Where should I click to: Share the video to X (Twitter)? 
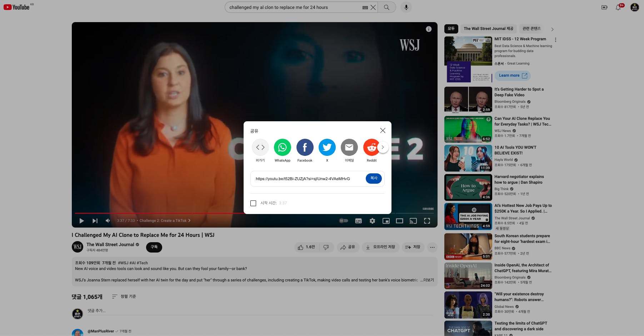click(x=327, y=147)
